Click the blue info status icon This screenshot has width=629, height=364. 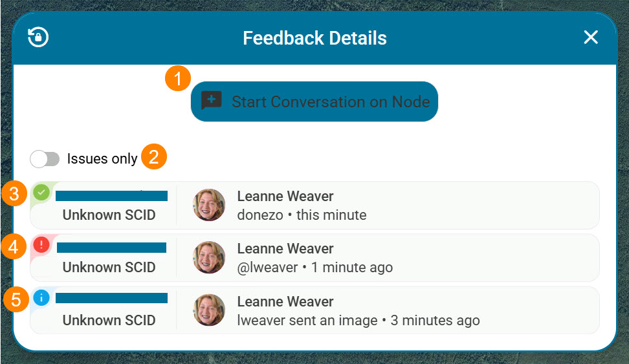(41, 297)
